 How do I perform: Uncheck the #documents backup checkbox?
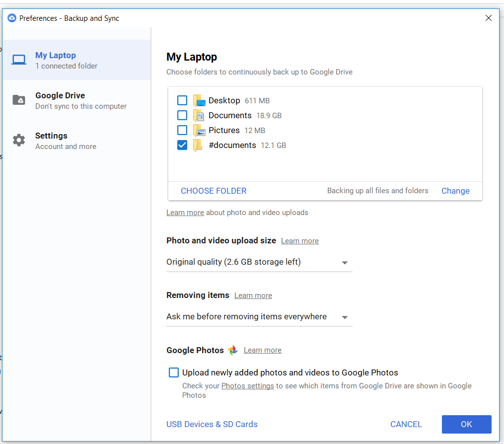[182, 145]
